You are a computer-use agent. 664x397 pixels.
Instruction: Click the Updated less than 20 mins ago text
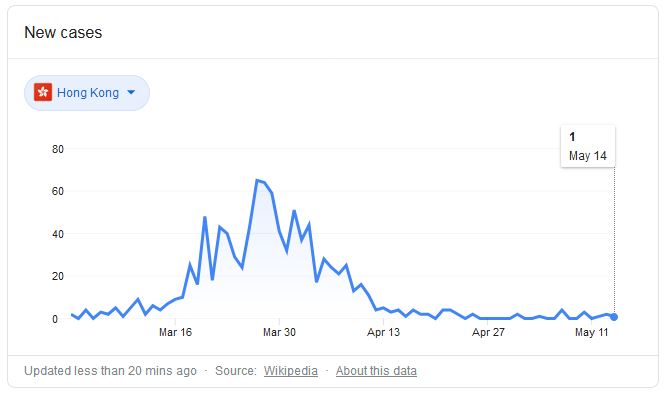111,371
